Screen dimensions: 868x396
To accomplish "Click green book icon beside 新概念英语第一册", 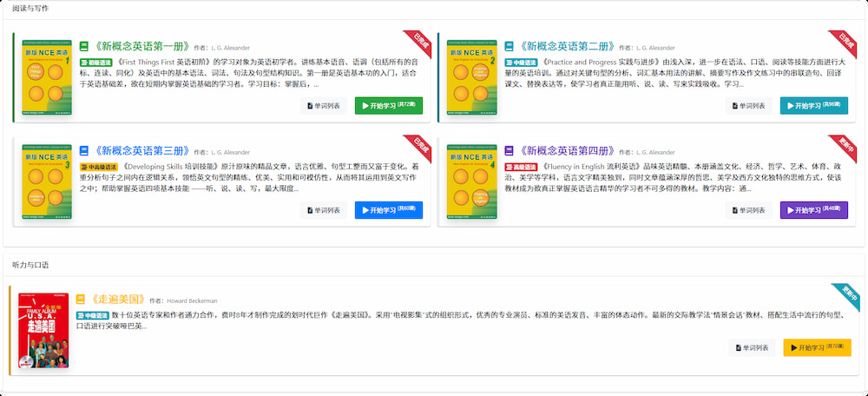I will tap(84, 47).
